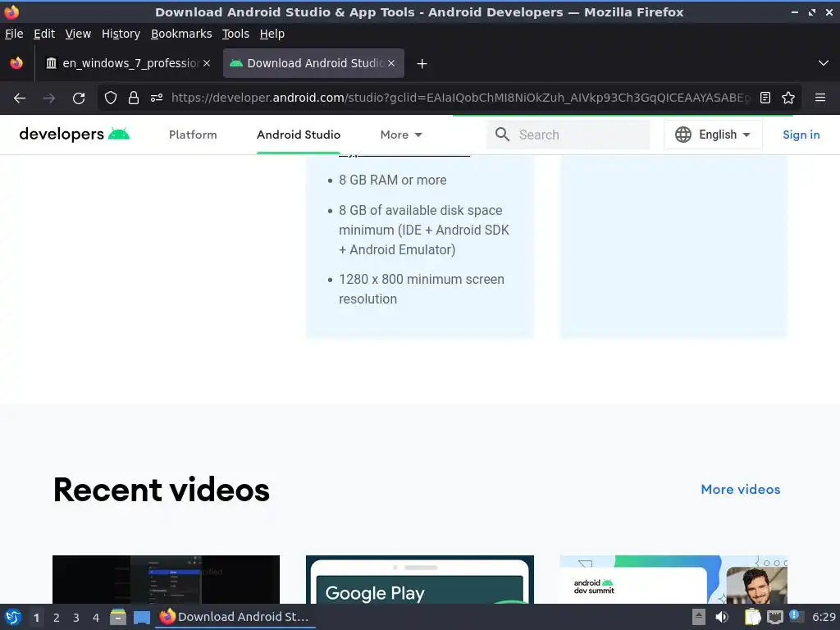The width and height of the screenshot is (840, 630).
Task: Open the dark code editor video thumbnail
Action: coord(166,580)
